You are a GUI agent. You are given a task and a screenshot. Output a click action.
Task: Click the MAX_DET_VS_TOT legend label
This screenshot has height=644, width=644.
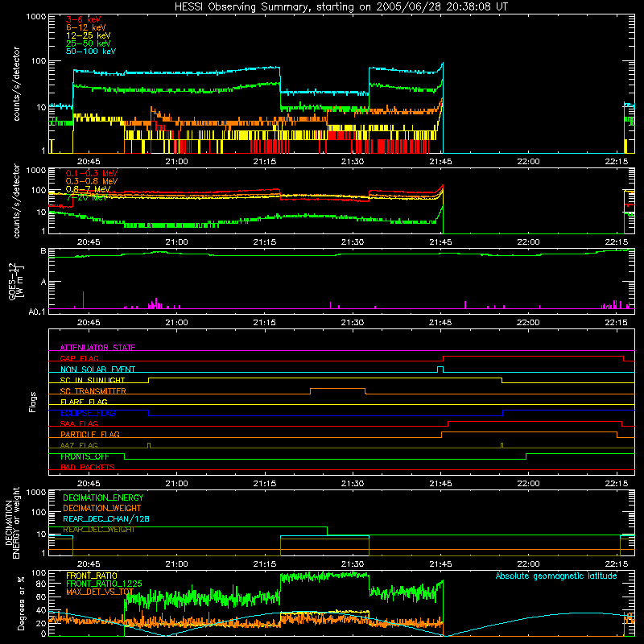pos(100,592)
